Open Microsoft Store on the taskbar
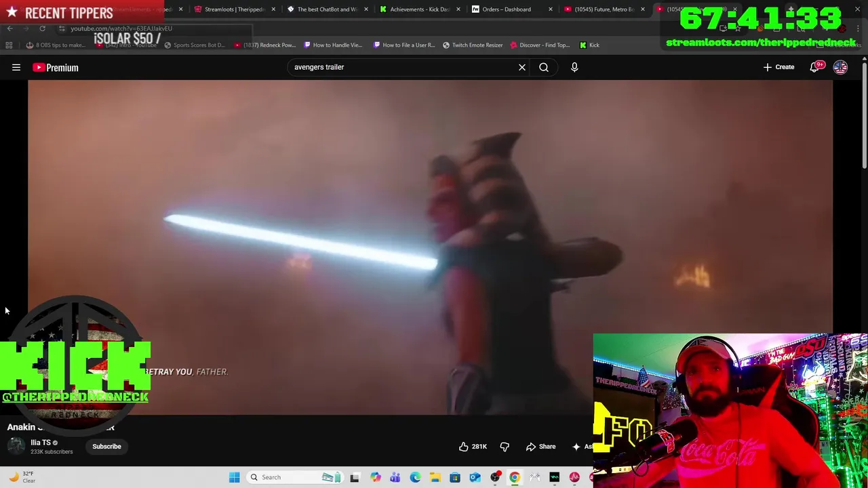Viewport: 868px width, 488px height. point(455,477)
